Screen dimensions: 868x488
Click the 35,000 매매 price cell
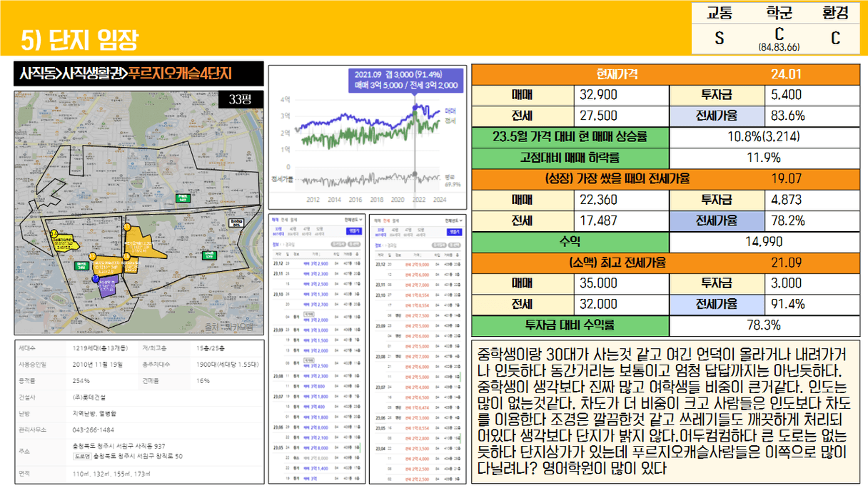point(622,283)
